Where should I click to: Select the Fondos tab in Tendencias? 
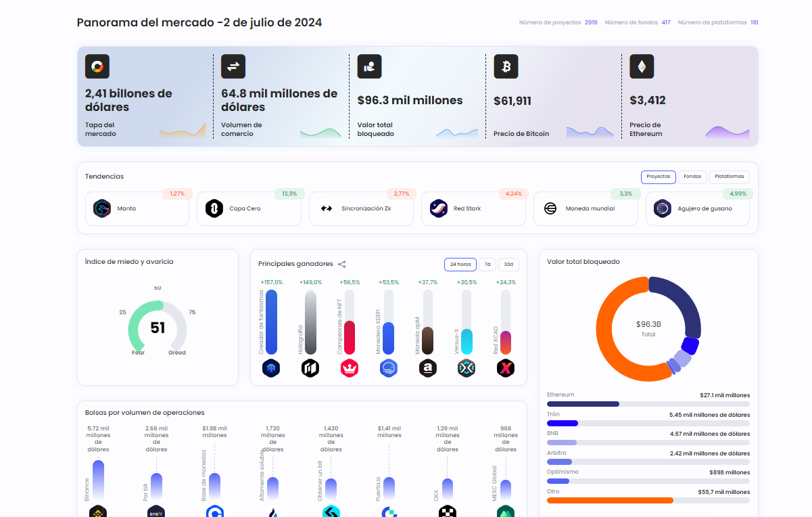(x=692, y=177)
